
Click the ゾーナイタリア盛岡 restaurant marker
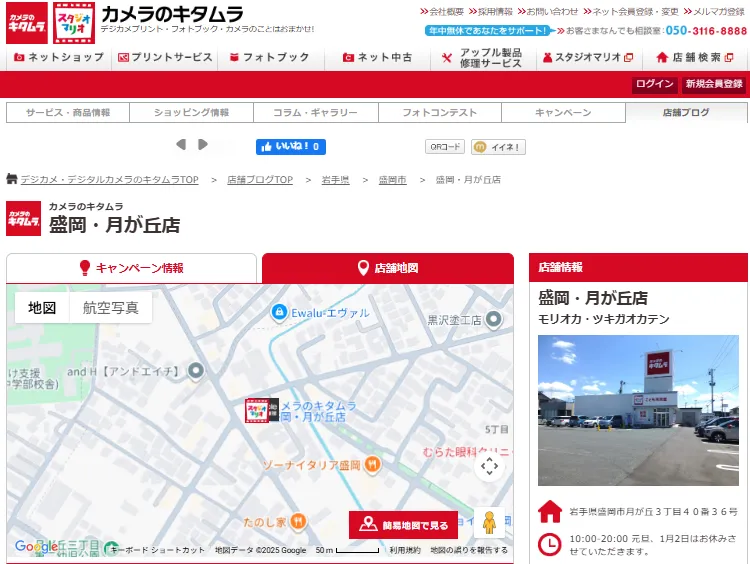372,464
